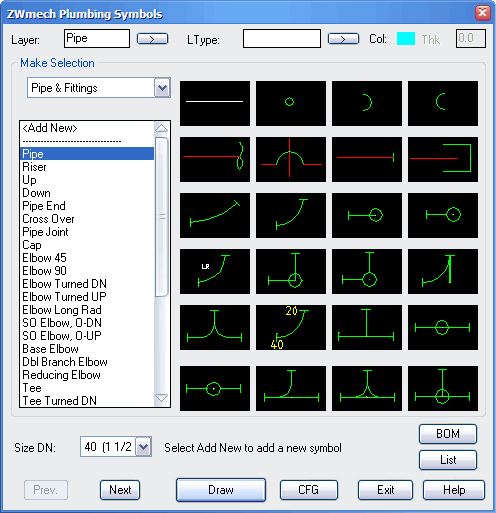Click the symbol list scroll up arrow
Image resolution: width=496 pixels, height=513 pixels.
(x=162, y=128)
